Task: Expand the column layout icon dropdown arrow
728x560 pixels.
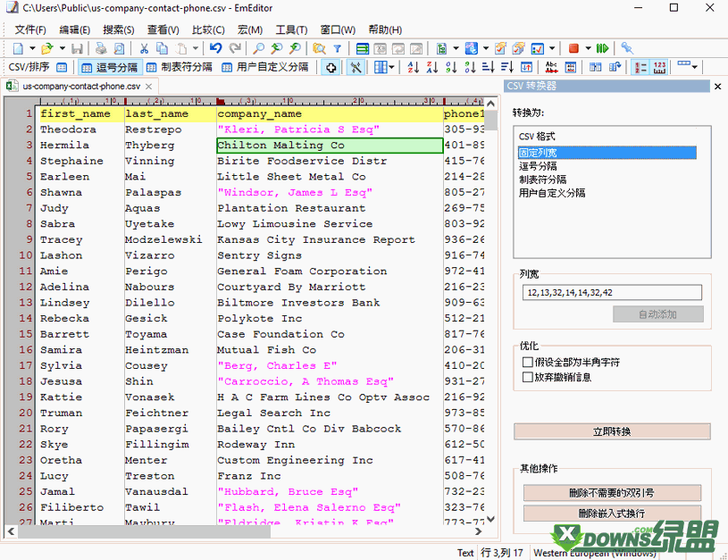Action: 391,68
